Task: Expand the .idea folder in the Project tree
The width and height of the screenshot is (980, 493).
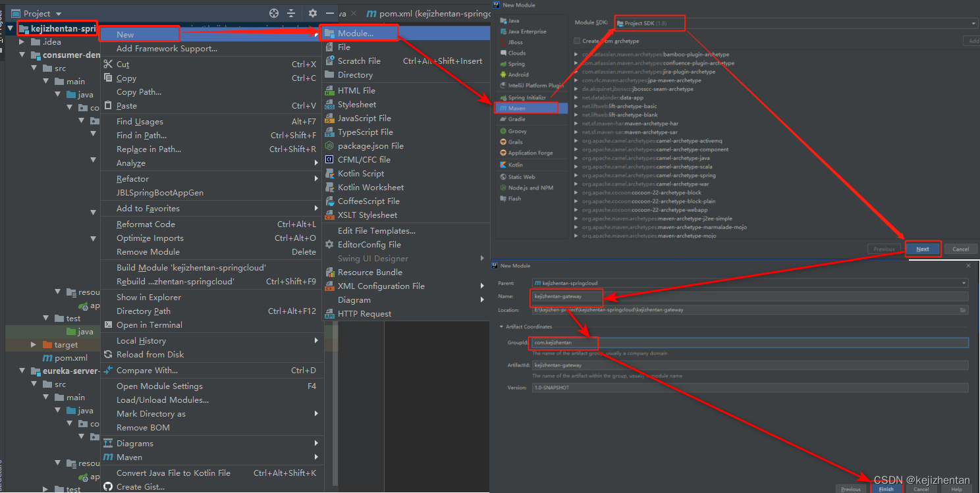Action: tap(22, 41)
